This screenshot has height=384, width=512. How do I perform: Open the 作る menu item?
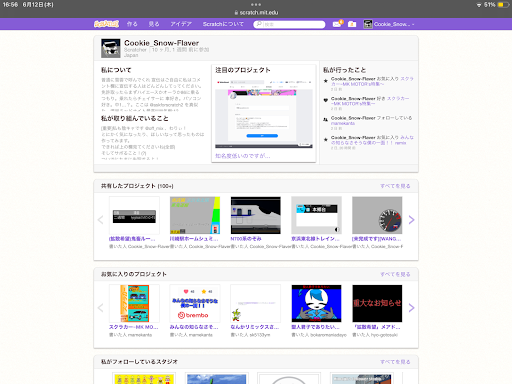tap(132, 24)
